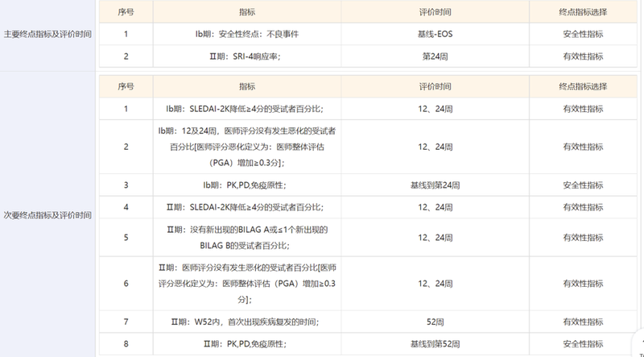
Task: Select the 'Ib期：PK,PD,免疫原性' indicator cell
Action: (245, 185)
